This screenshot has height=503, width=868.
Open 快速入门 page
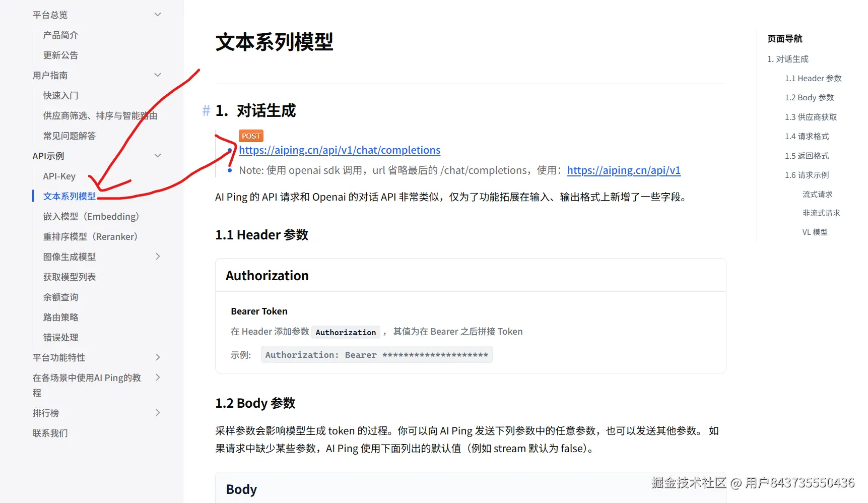click(x=60, y=95)
